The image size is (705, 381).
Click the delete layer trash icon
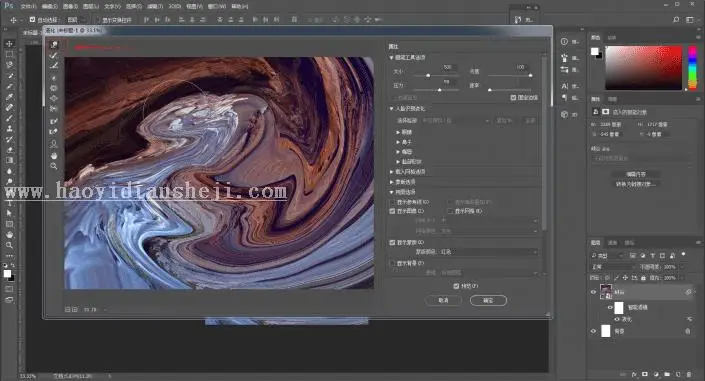click(x=689, y=374)
